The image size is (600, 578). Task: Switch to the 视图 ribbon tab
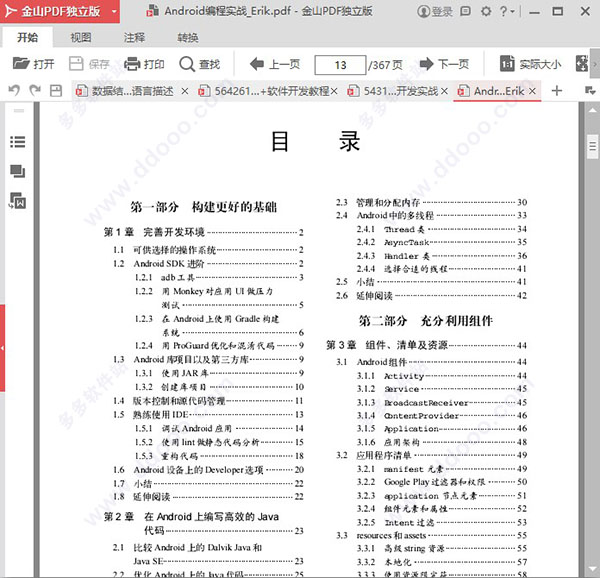click(x=81, y=37)
